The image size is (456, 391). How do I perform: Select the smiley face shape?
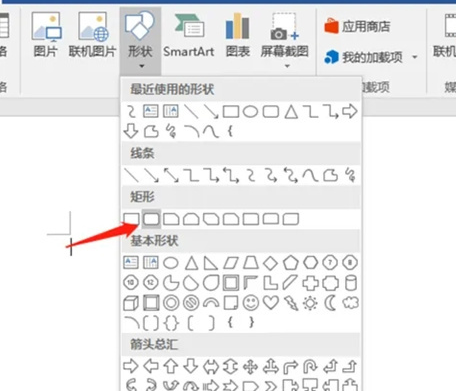[251, 303]
